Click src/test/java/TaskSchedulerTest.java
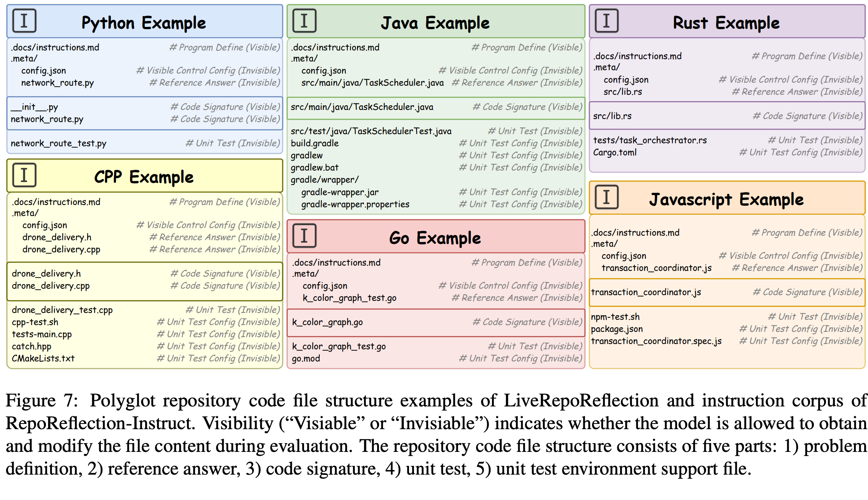 coord(371,131)
